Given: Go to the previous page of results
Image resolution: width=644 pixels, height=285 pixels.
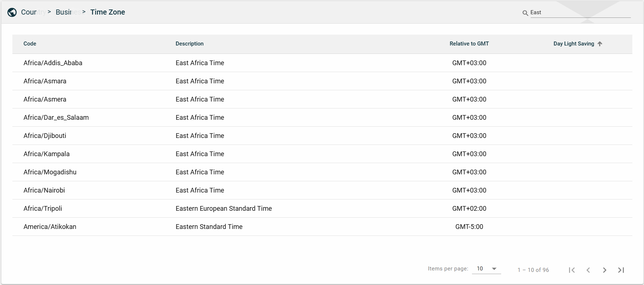Looking at the screenshot, I should [x=588, y=270].
